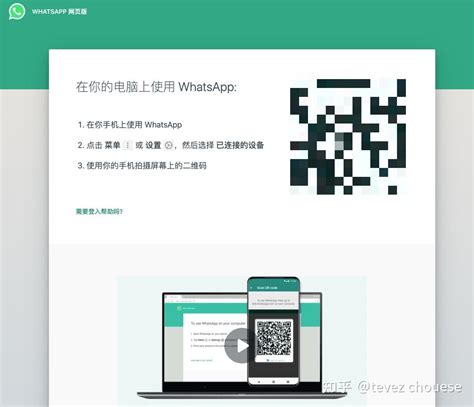Click the WhatsApp logo in header
The height and width of the screenshot is (407, 474).
tap(17, 12)
